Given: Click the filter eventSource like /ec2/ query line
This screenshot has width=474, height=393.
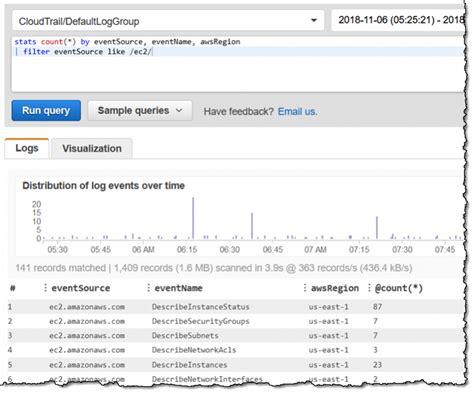Looking at the screenshot, I should click(84, 52).
